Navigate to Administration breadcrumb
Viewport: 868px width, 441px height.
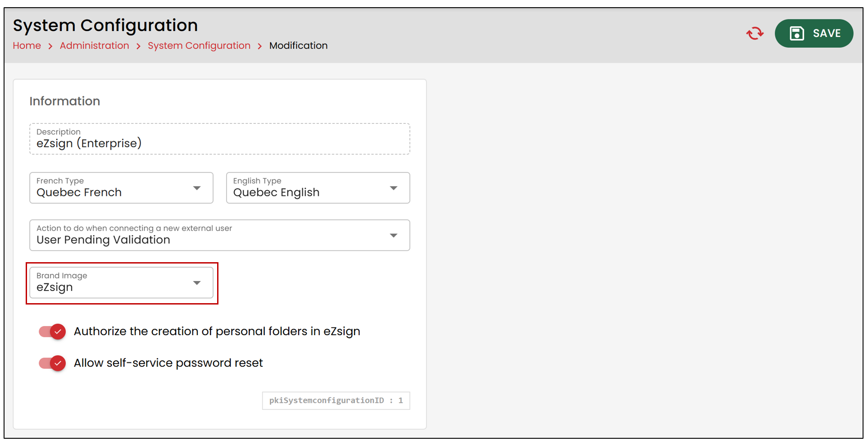pos(95,45)
